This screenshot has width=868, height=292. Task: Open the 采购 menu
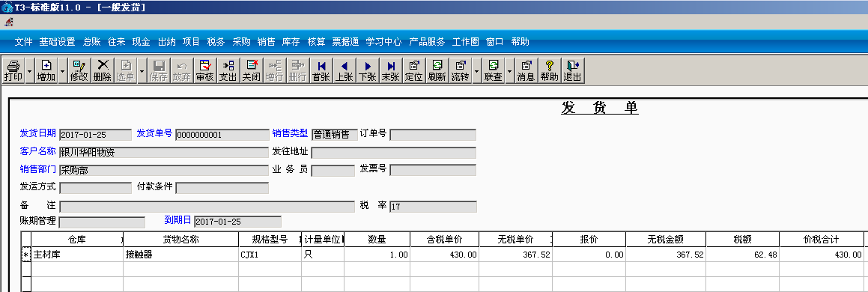click(x=241, y=41)
